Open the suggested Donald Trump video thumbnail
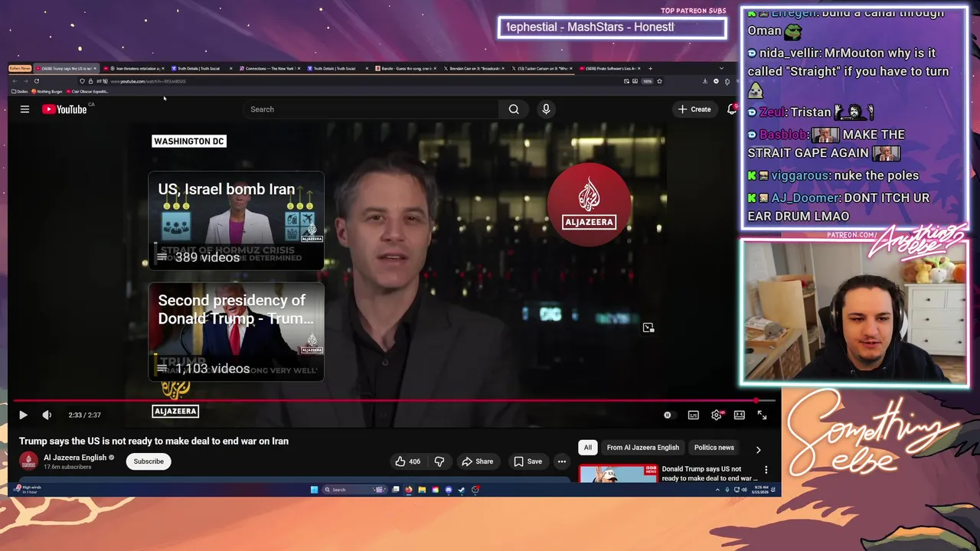Screen dimensions: 980x551 [x=619, y=474]
